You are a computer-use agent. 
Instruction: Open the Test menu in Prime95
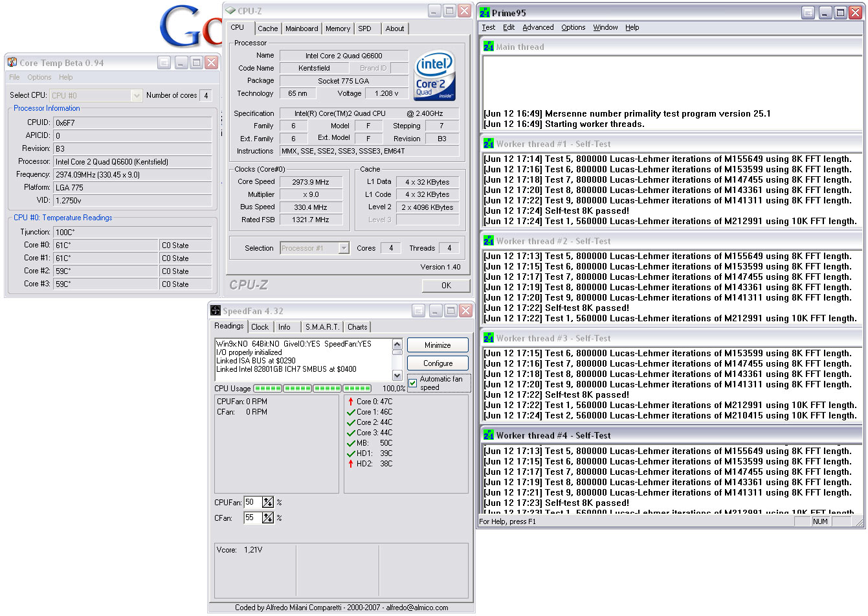[x=489, y=27]
